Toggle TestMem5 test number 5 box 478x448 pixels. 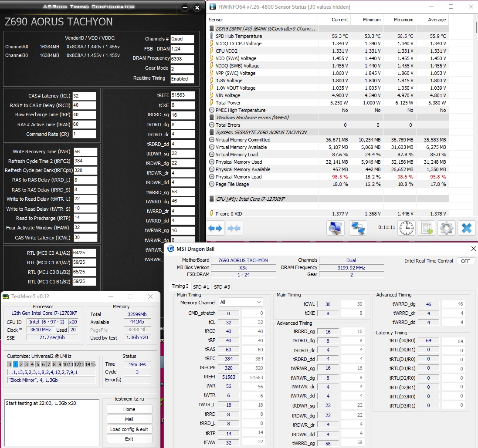coord(37,364)
